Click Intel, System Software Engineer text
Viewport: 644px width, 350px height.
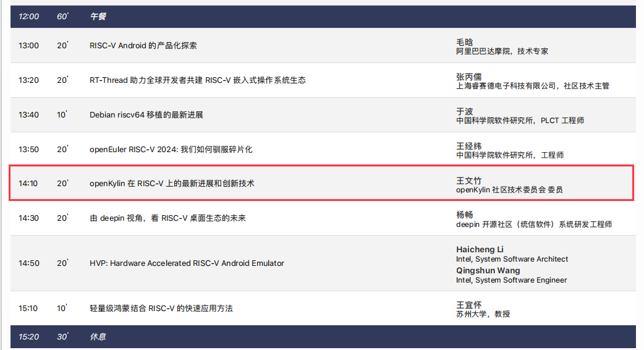click(x=511, y=280)
